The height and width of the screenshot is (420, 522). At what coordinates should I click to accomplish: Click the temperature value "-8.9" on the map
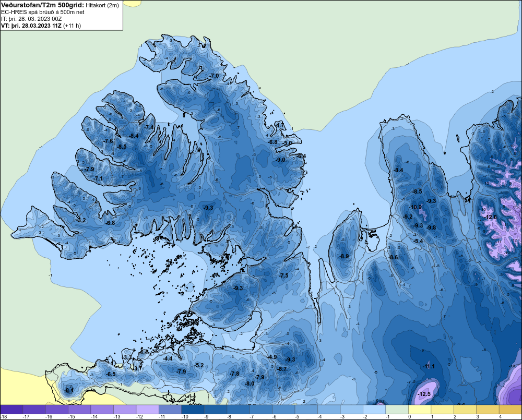[x=344, y=256]
